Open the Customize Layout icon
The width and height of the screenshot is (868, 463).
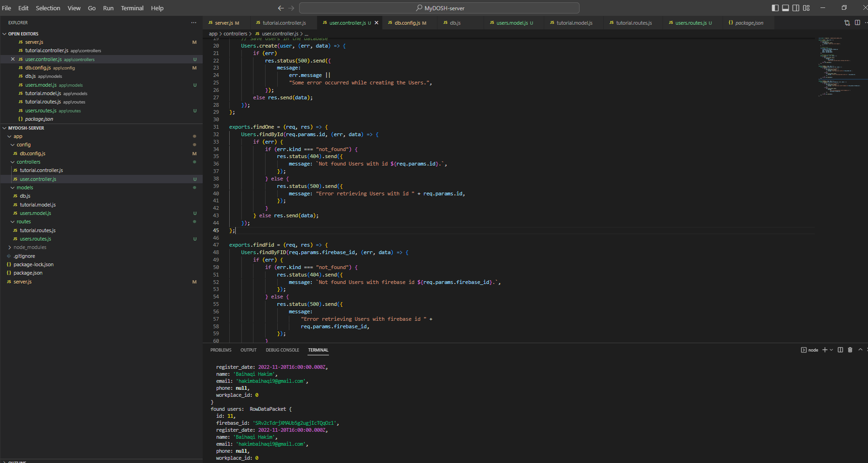pyautogui.click(x=806, y=8)
